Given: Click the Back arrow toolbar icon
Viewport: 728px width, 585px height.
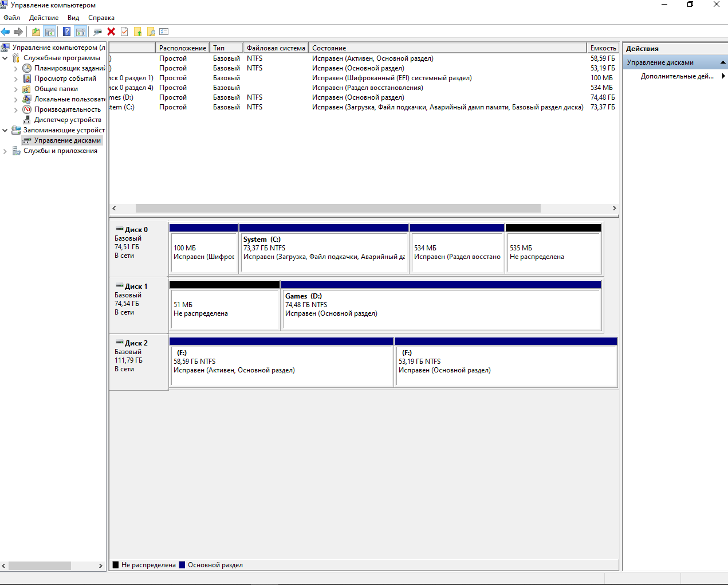Looking at the screenshot, I should 6,32.
